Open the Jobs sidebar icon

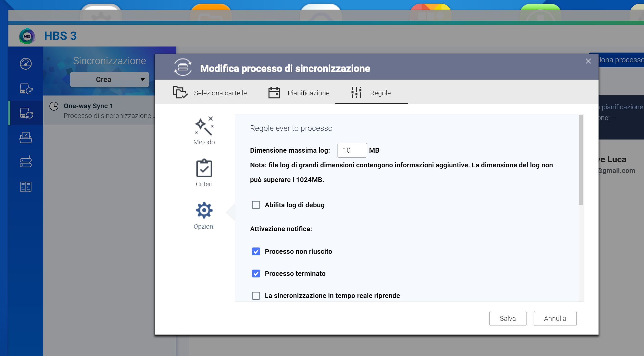[26, 137]
